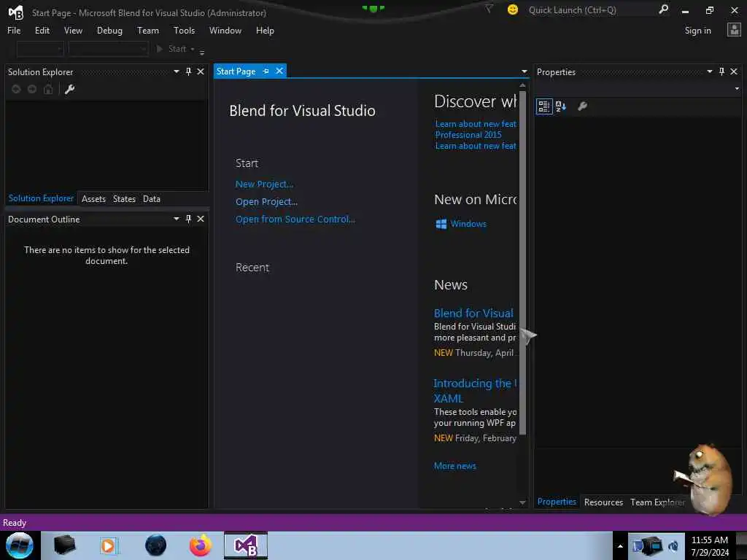
Task: Click the Back arrow in Solution Explorer toolbar
Action: (16, 89)
